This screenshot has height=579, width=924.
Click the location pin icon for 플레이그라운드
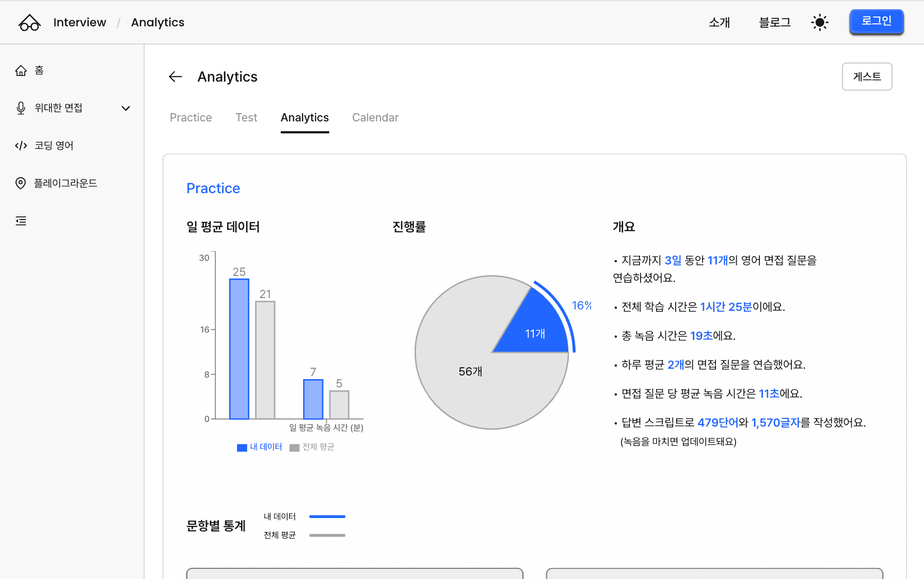tap(21, 183)
